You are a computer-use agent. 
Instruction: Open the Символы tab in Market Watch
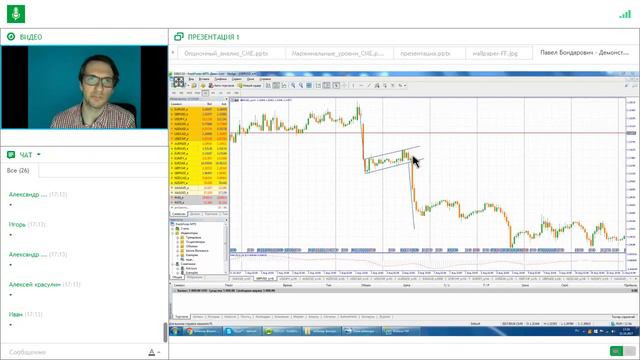click(x=178, y=214)
